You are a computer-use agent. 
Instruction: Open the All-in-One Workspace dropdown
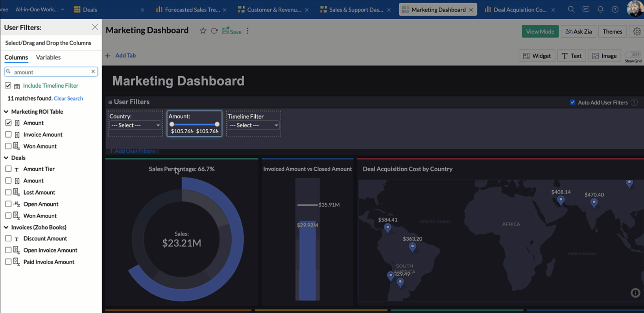point(40,9)
